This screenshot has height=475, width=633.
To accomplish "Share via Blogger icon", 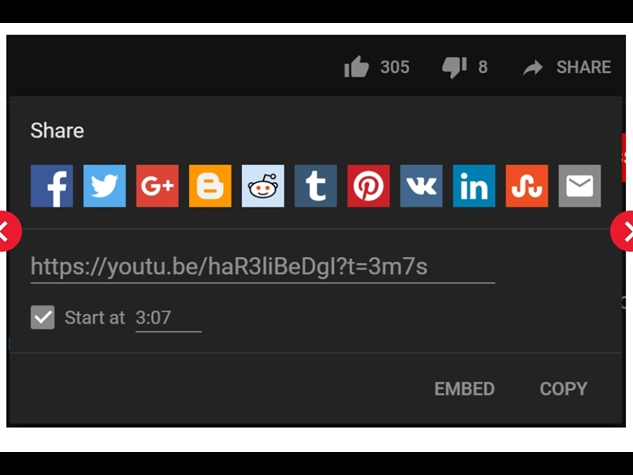I will point(210,186).
